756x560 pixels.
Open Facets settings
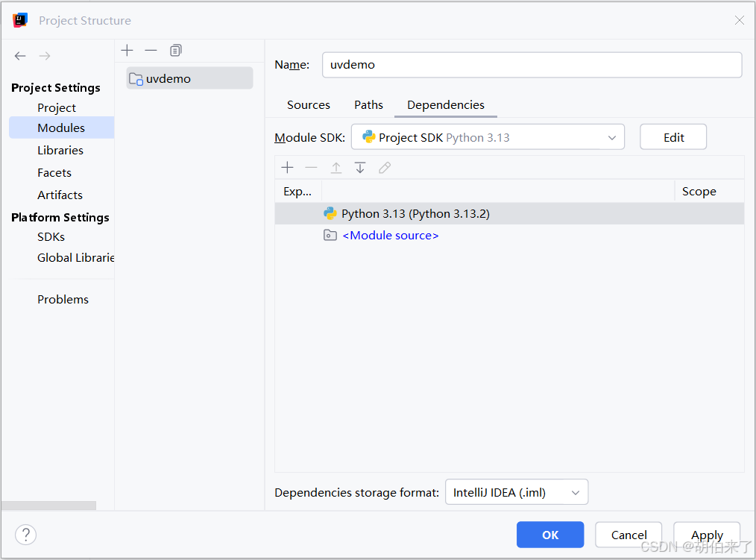point(54,173)
